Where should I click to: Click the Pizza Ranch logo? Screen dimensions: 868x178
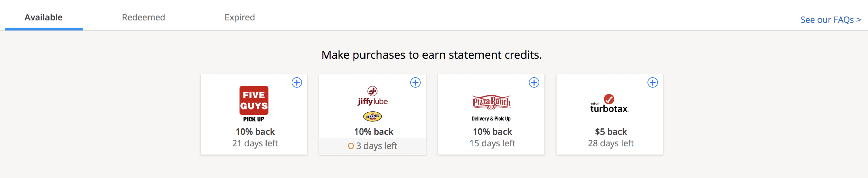[491, 102]
